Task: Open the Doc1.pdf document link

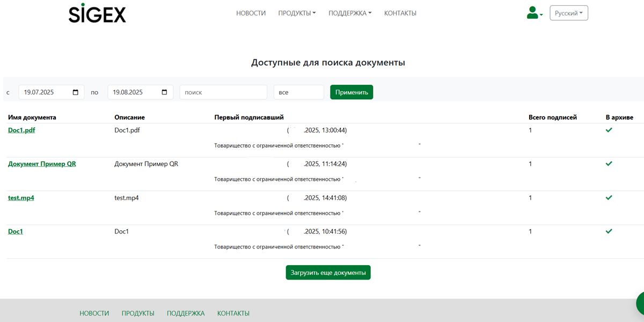Action: pyautogui.click(x=21, y=130)
